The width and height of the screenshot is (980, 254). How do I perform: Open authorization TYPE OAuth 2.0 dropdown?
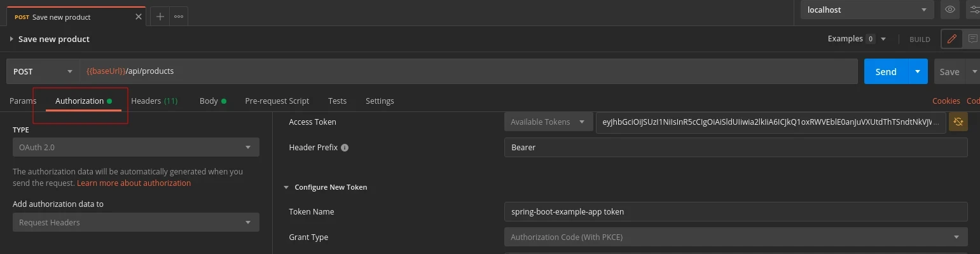[136, 147]
